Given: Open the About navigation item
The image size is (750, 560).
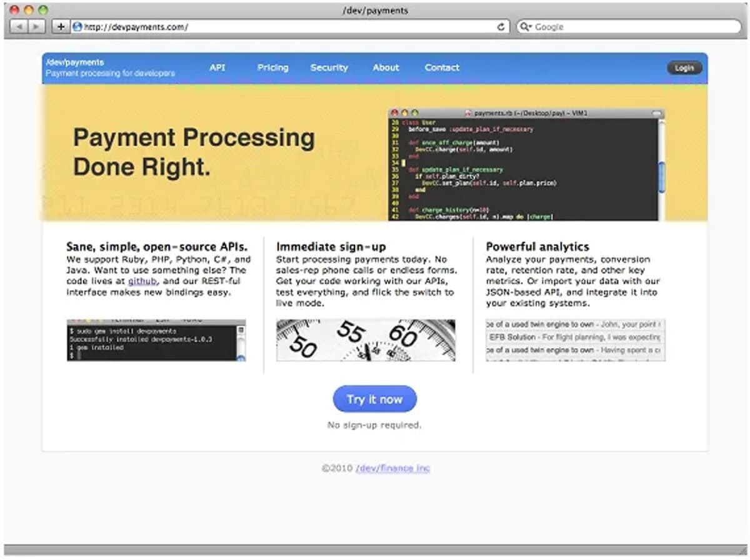Looking at the screenshot, I should (x=386, y=67).
